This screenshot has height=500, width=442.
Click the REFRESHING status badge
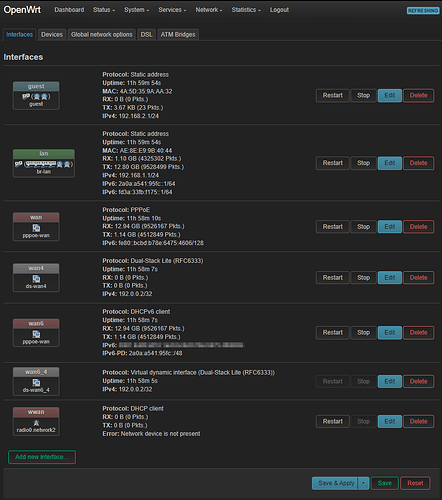[x=423, y=11]
